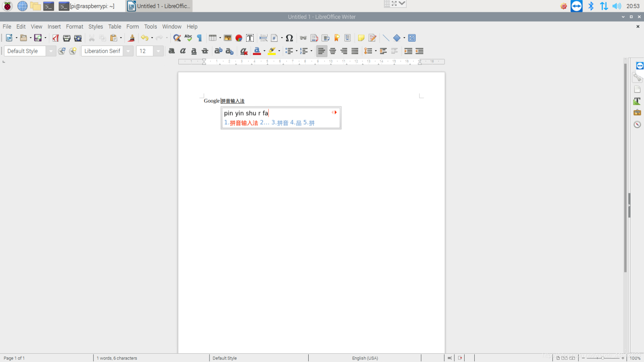Toggle the bulleted list button

[x=289, y=51]
